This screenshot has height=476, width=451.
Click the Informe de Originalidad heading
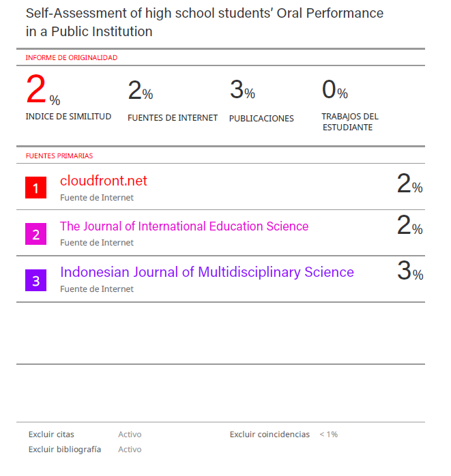pos(72,58)
